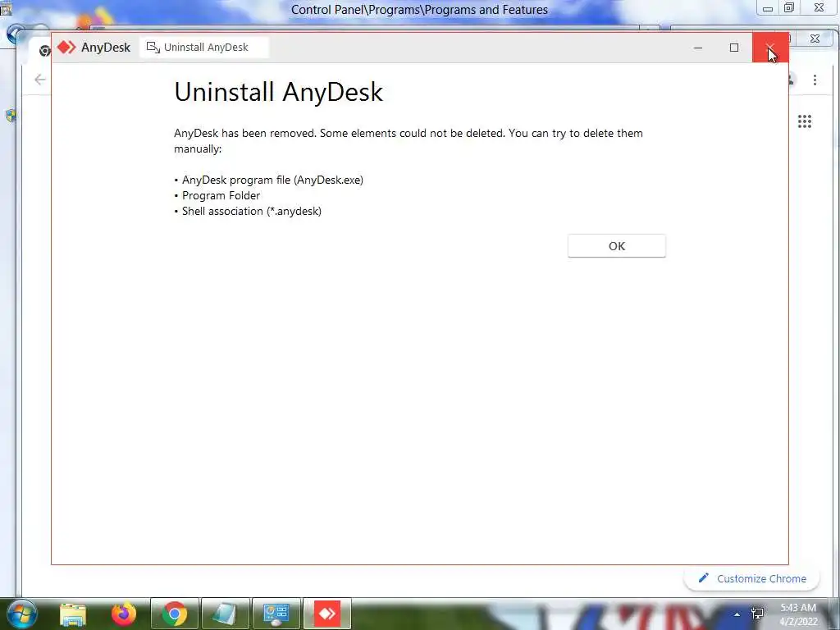Maximize the AnyDesk window
This screenshot has height=630, width=840.
[734, 47]
